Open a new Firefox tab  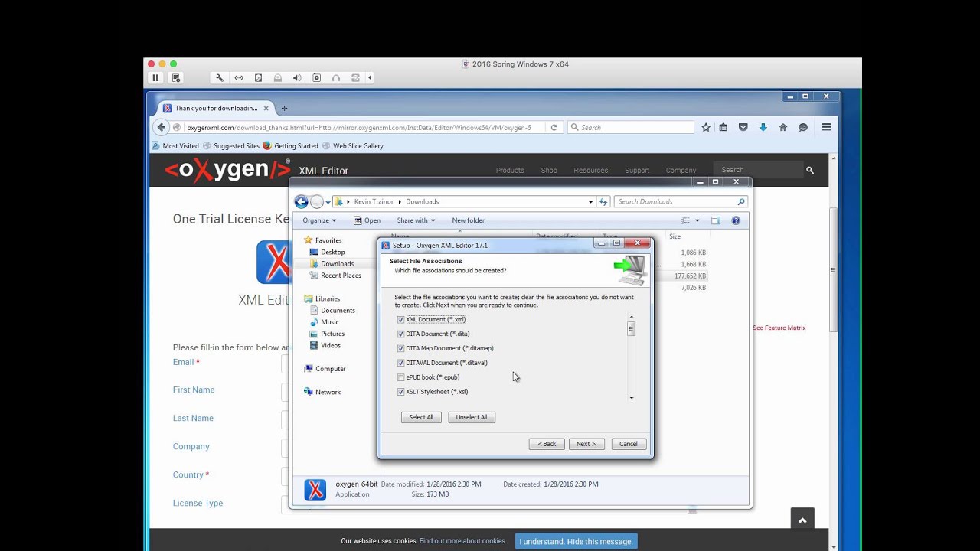click(x=284, y=108)
